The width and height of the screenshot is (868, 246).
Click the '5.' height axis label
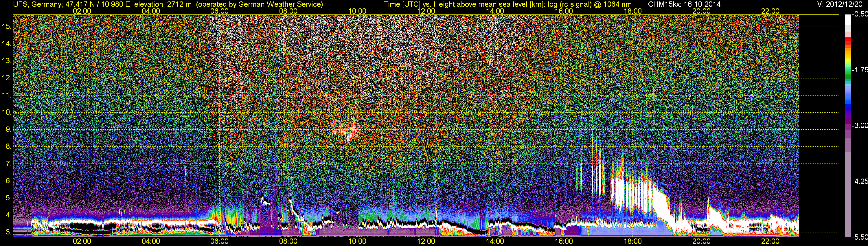pyautogui.click(x=8, y=198)
